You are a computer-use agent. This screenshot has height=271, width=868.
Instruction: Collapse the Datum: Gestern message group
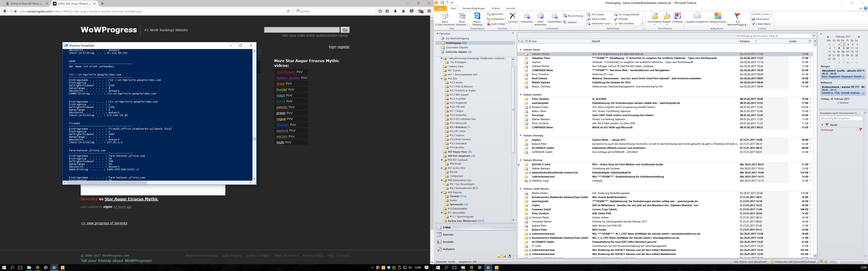pyautogui.click(x=520, y=95)
